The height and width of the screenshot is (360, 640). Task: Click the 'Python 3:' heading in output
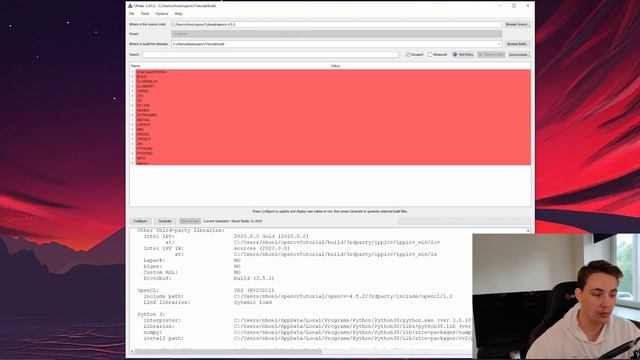point(152,314)
